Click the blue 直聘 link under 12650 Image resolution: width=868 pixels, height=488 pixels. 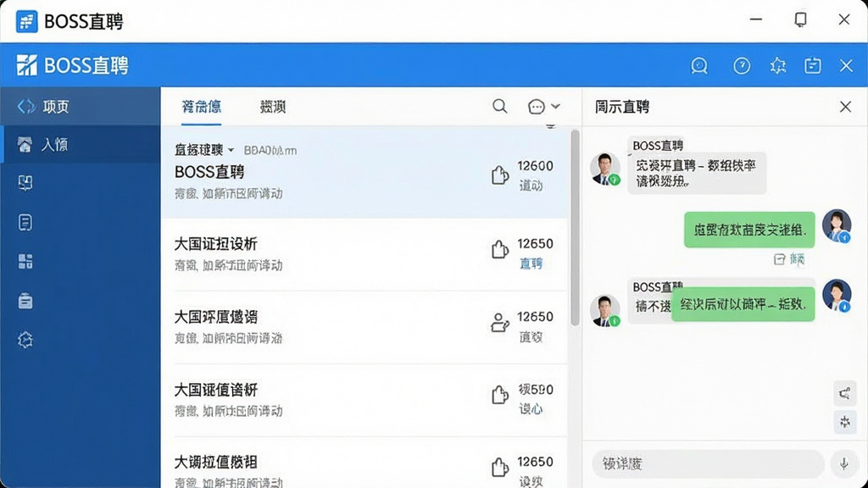[531, 263]
